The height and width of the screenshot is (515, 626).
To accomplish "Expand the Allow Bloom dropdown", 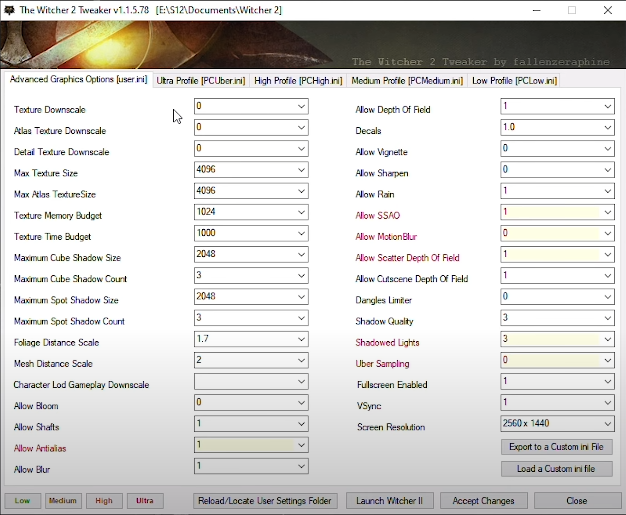I will 251,402.
